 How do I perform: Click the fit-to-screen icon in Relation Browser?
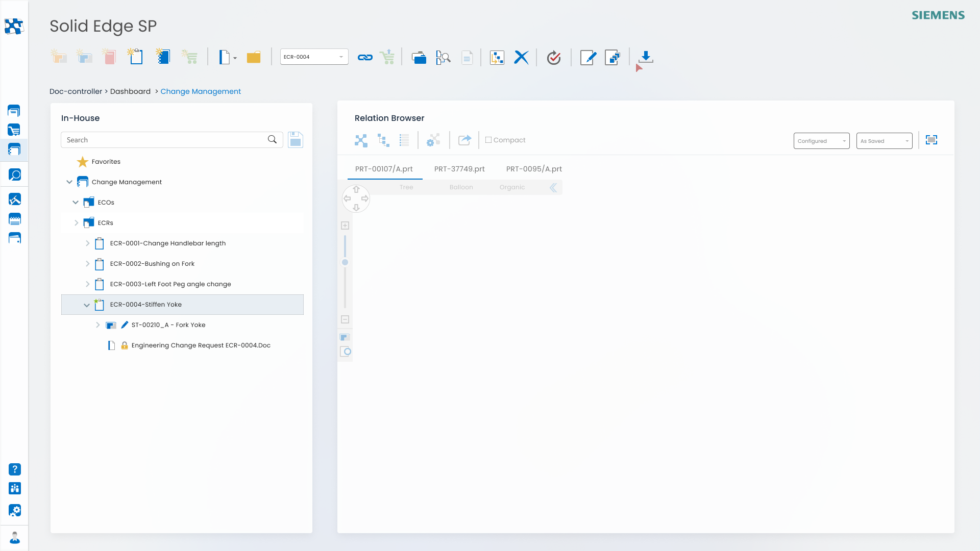pyautogui.click(x=932, y=140)
